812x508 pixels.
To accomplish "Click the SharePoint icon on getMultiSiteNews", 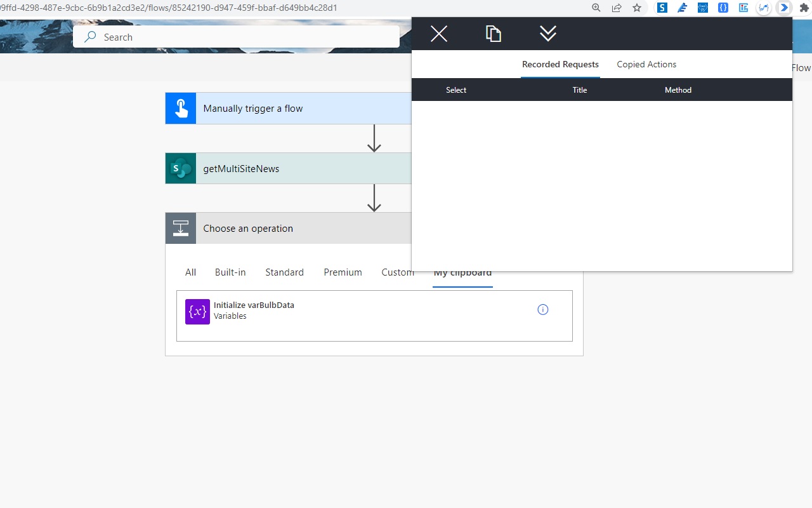I will [x=181, y=168].
